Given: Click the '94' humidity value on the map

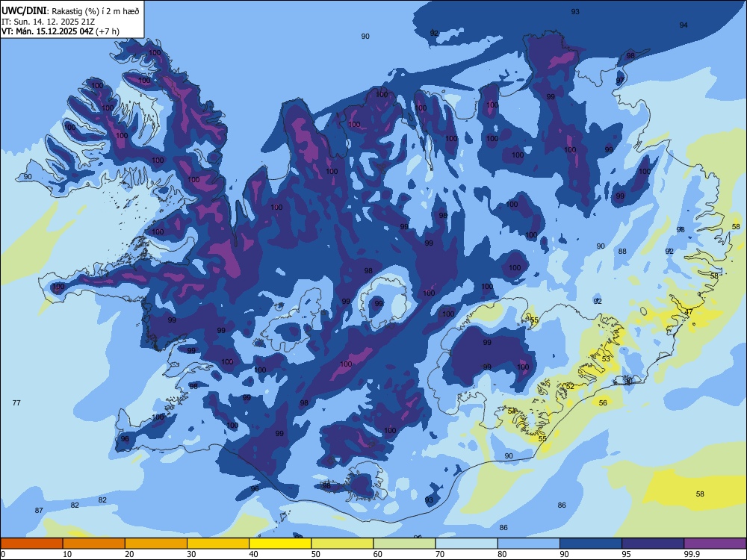Looking at the screenshot, I should pyautogui.click(x=684, y=25).
